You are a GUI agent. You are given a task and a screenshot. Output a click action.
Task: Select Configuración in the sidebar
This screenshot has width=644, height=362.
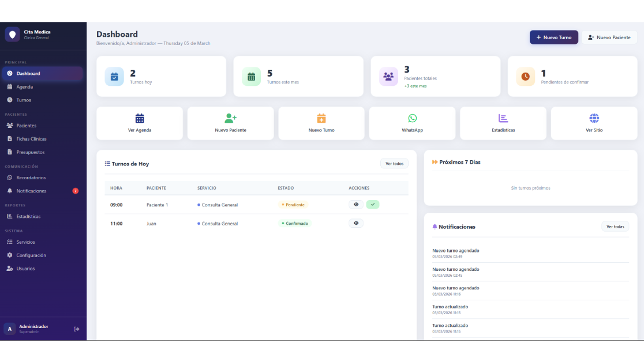(x=31, y=255)
